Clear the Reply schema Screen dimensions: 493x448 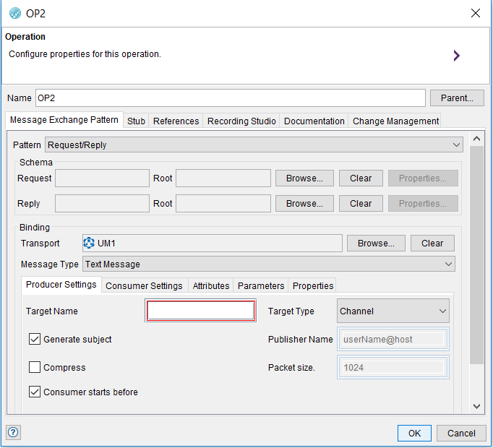tap(361, 204)
